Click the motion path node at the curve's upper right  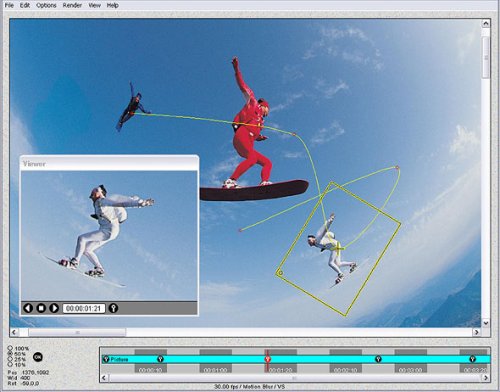[397, 167]
